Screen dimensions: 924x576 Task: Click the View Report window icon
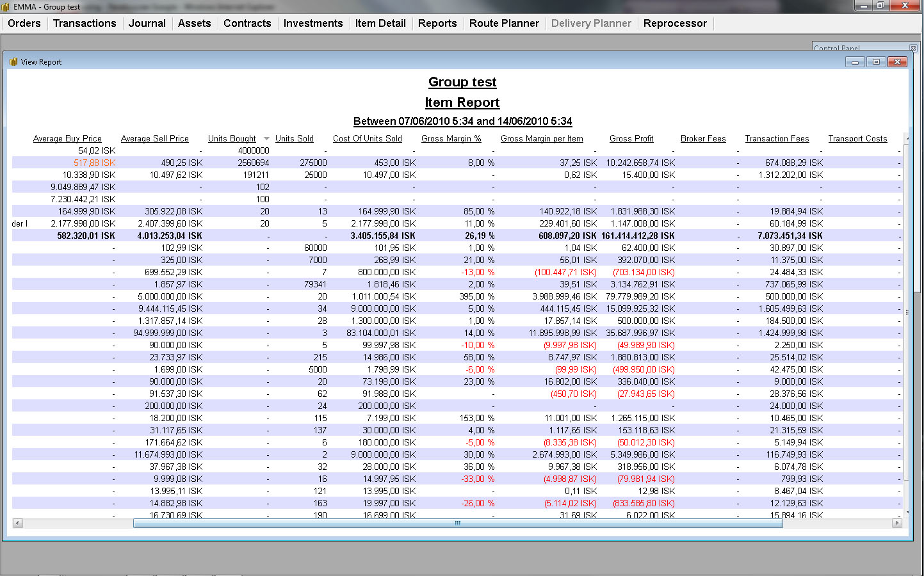tap(13, 62)
